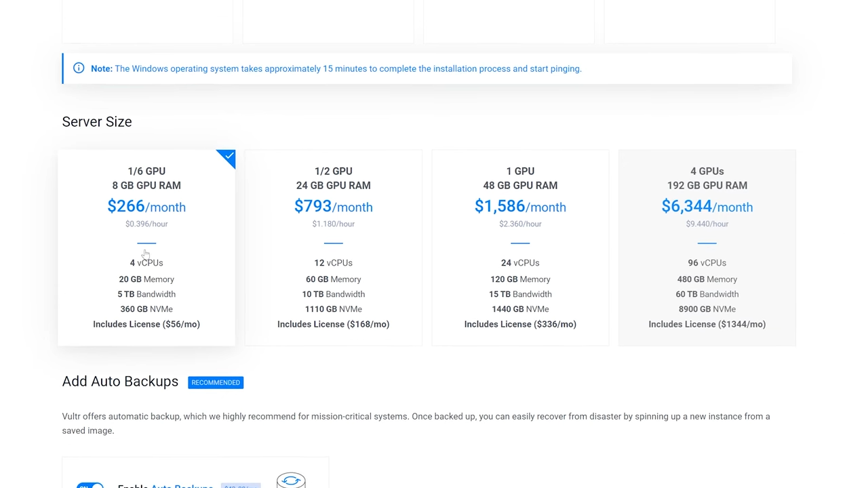Click the $9.440/hour rate

(x=707, y=224)
